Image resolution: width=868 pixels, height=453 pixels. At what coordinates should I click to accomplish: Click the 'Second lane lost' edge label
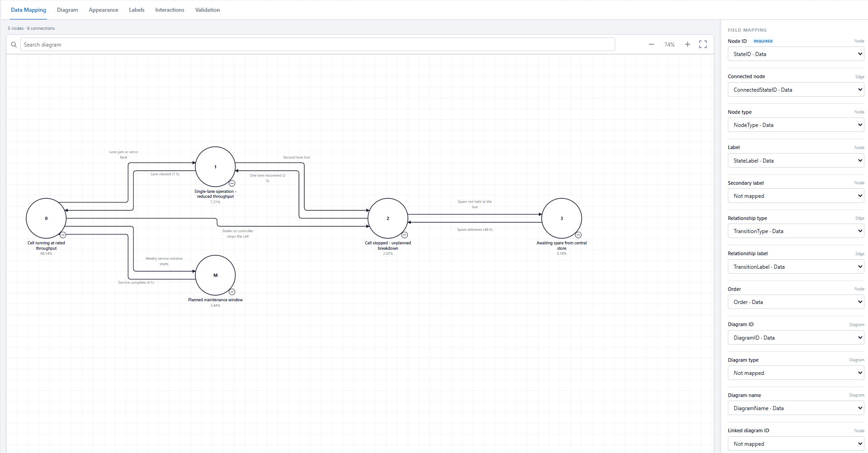click(x=297, y=157)
